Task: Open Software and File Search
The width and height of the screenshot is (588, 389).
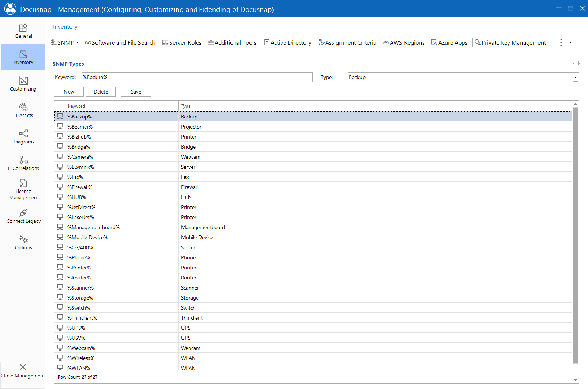Action: 120,43
